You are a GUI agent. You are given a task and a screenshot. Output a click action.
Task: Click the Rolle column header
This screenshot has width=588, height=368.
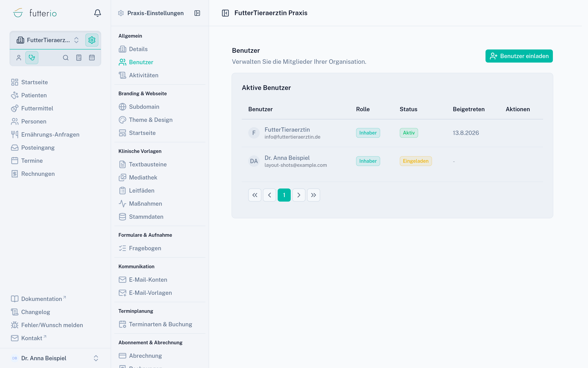[363, 109]
